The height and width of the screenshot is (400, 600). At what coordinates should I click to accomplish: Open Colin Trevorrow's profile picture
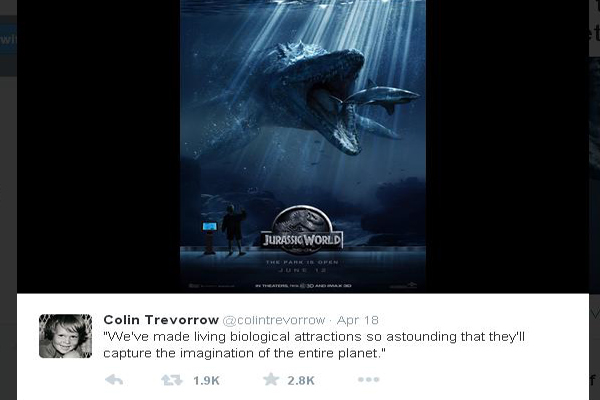[x=65, y=336]
